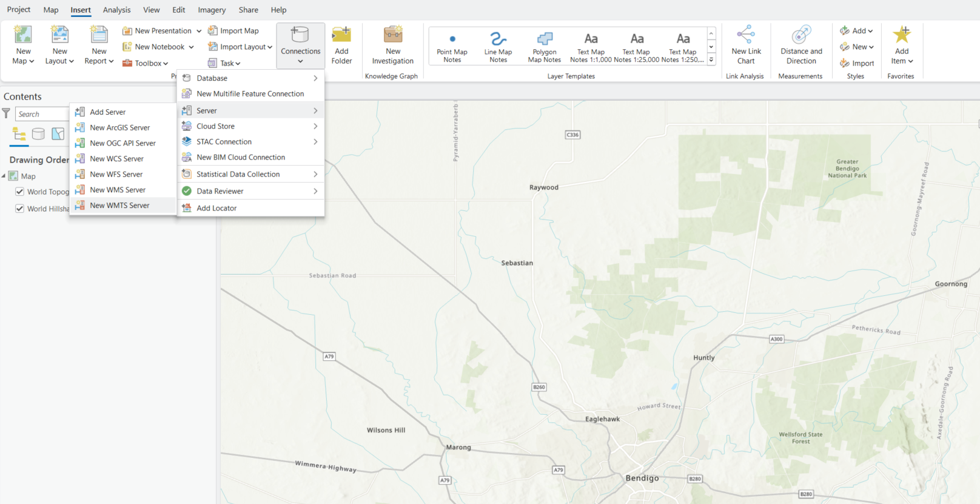Switch to List By Selection view
Viewport: 980px width, 504px height.
coord(58,134)
